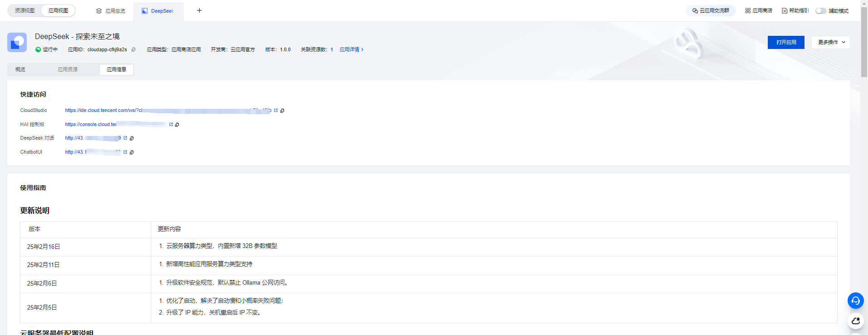
Task: Open 云应用交流群 button
Action: coord(711,10)
